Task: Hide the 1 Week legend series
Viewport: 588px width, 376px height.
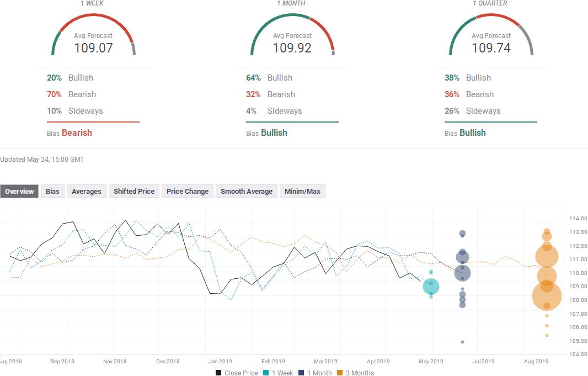Action: pos(281,373)
